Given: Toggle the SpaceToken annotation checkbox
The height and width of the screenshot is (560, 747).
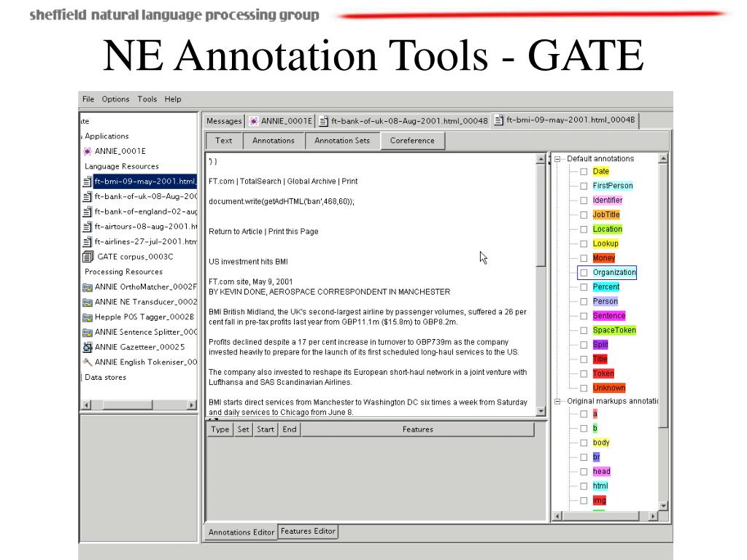Looking at the screenshot, I should 584,331.
